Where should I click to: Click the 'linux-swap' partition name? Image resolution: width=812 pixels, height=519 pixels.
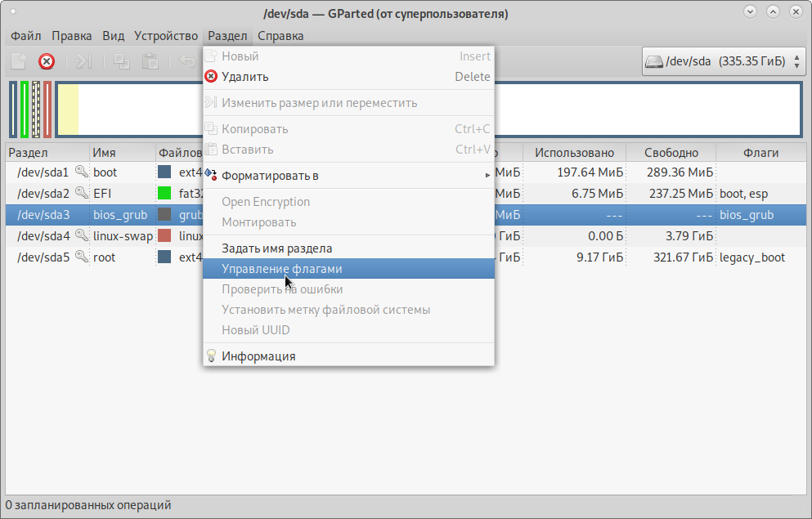pyautogui.click(x=123, y=236)
